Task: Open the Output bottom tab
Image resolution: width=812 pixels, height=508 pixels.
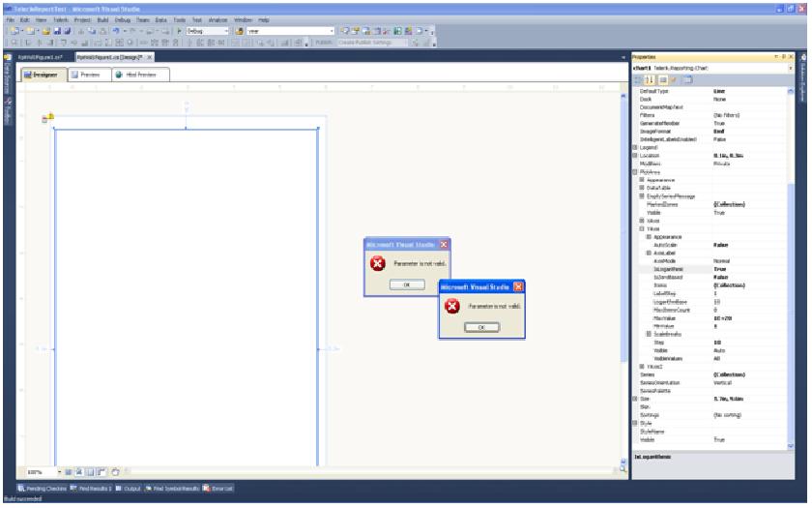Action: pyautogui.click(x=129, y=489)
